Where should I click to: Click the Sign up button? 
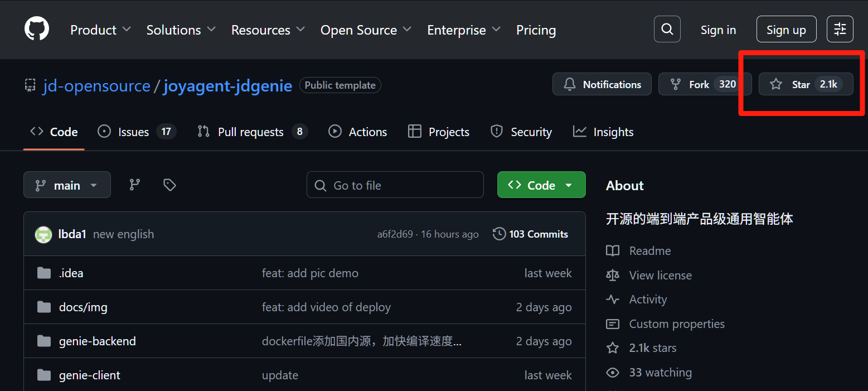tap(785, 30)
